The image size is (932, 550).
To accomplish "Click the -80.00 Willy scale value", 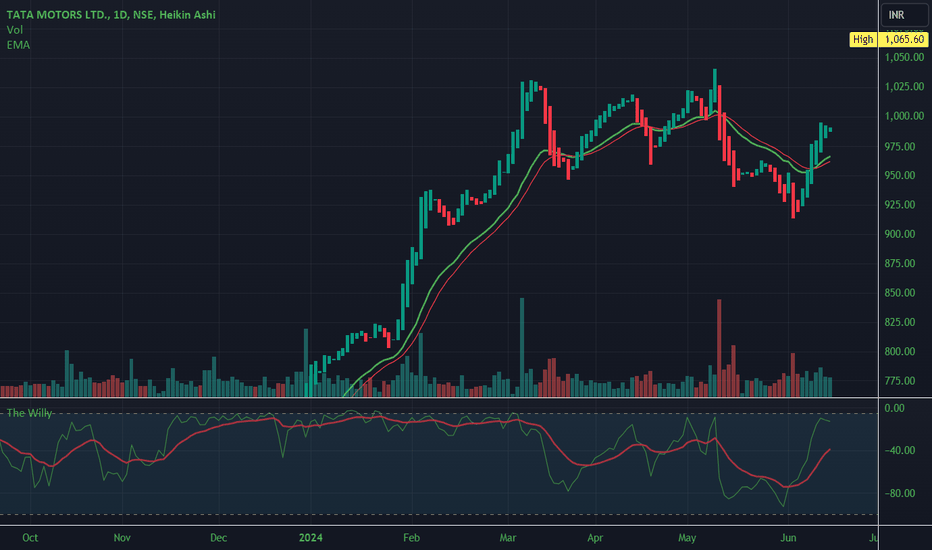I will (899, 494).
